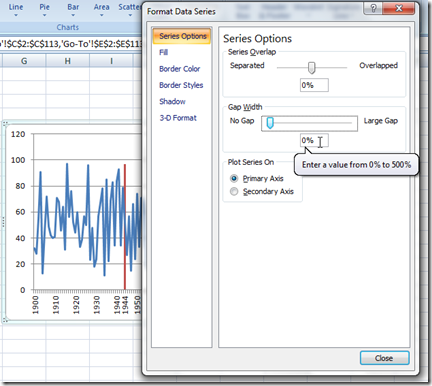This screenshot has width=432, height=386.
Task: Select column H header
Action: click(68, 61)
